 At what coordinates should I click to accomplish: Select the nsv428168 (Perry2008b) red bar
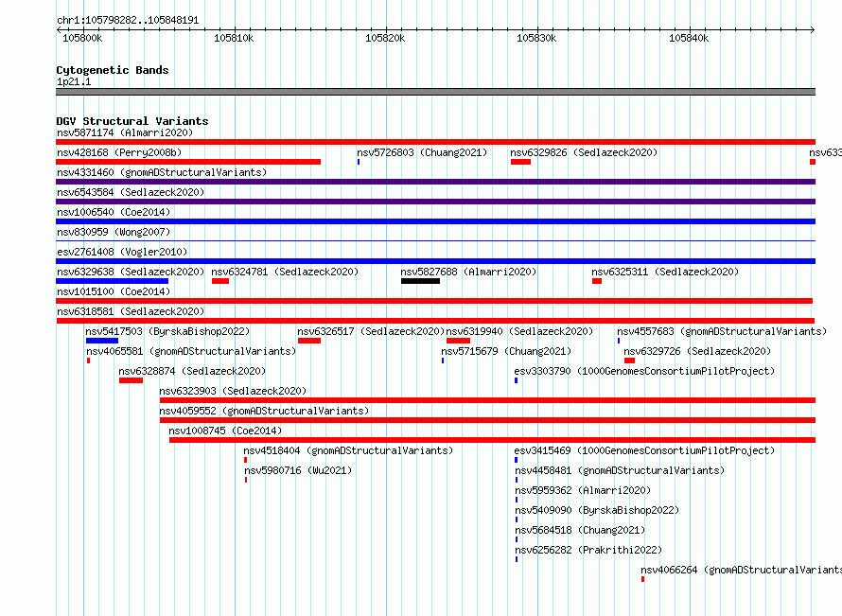pyautogui.click(x=188, y=162)
